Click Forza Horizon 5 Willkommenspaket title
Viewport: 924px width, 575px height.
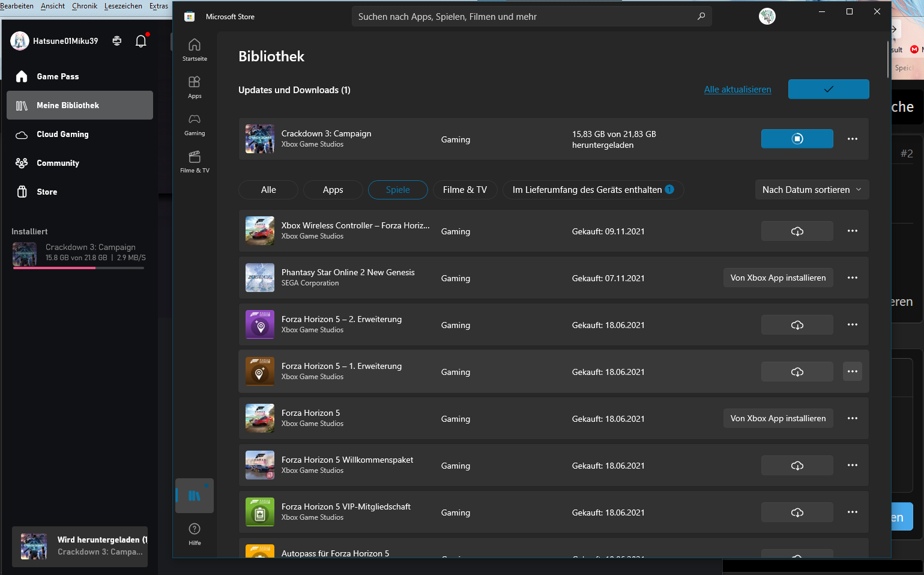click(x=347, y=460)
